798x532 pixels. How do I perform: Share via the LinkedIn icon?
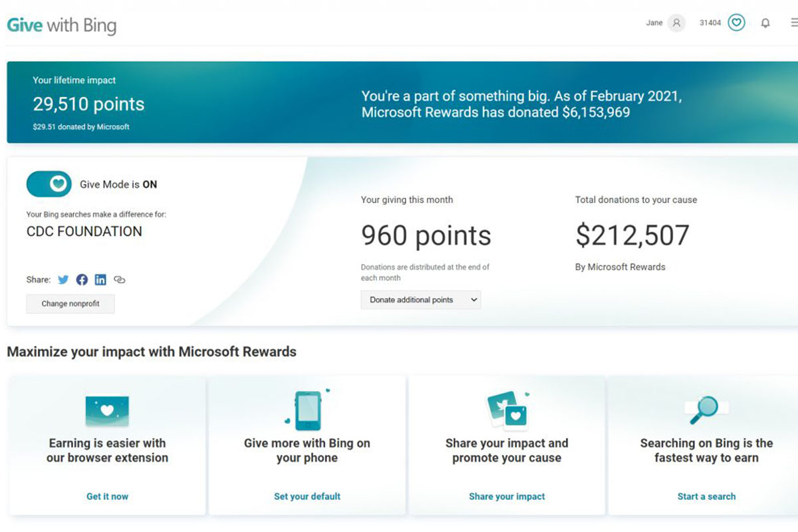(100, 280)
